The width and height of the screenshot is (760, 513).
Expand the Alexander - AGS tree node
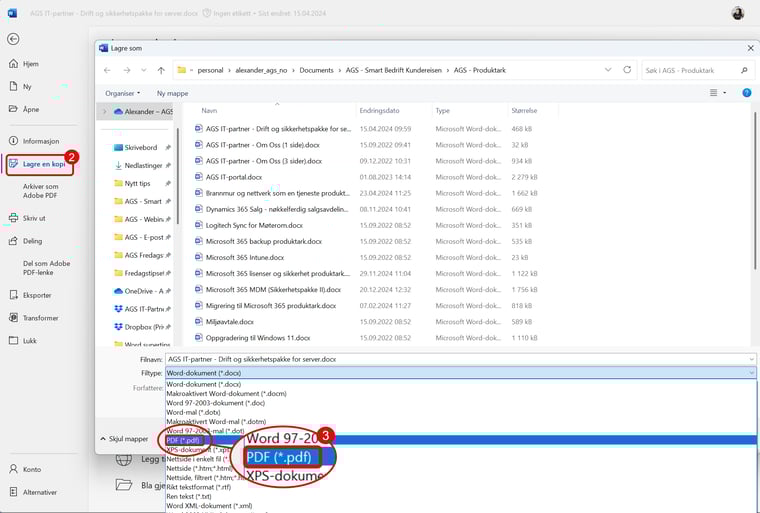(x=105, y=112)
